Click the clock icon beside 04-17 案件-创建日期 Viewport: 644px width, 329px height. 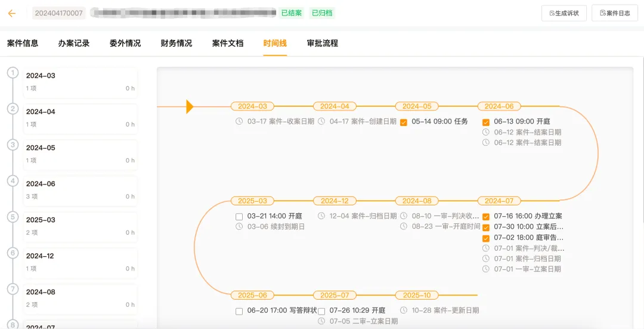(x=321, y=121)
